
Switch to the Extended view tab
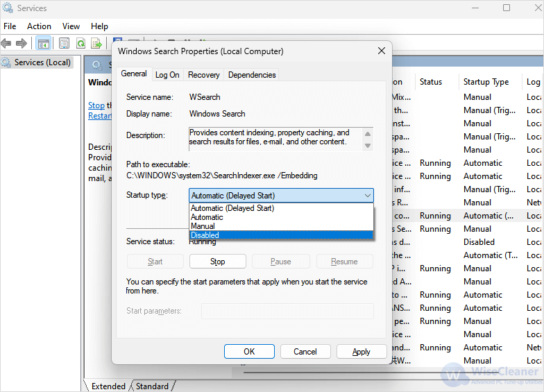108,386
